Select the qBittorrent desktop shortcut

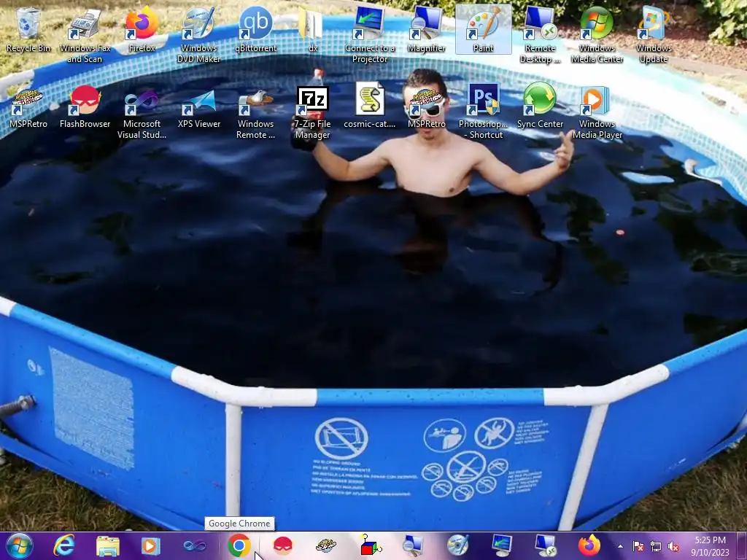[x=255, y=29]
